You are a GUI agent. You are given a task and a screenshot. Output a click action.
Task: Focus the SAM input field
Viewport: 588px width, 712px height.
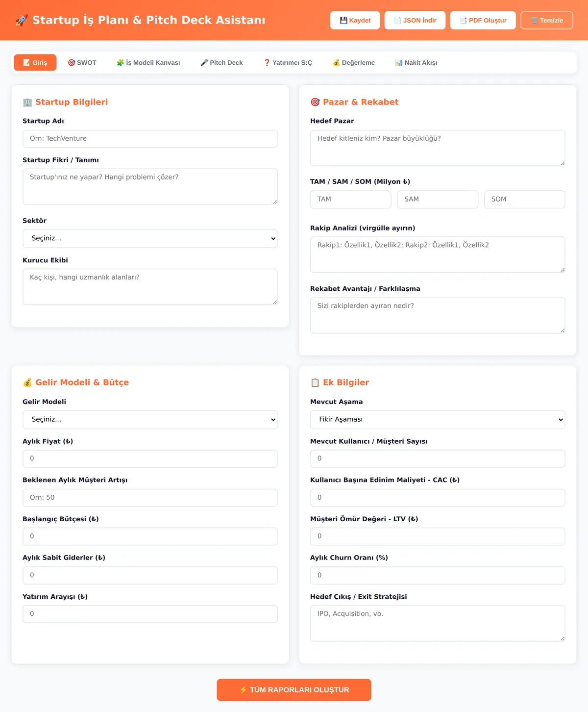pyautogui.click(x=438, y=200)
